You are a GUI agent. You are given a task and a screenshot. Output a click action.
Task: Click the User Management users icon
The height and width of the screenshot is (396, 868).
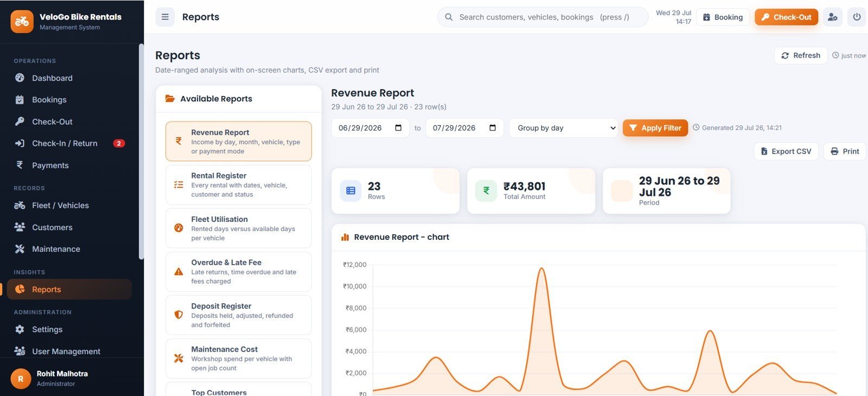[x=20, y=351]
